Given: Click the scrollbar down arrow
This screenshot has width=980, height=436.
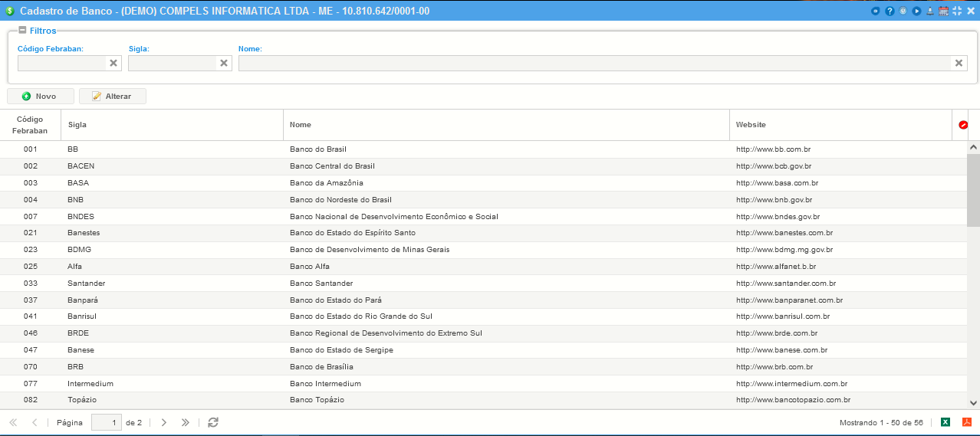Looking at the screenshot, I should coord(973,402).
